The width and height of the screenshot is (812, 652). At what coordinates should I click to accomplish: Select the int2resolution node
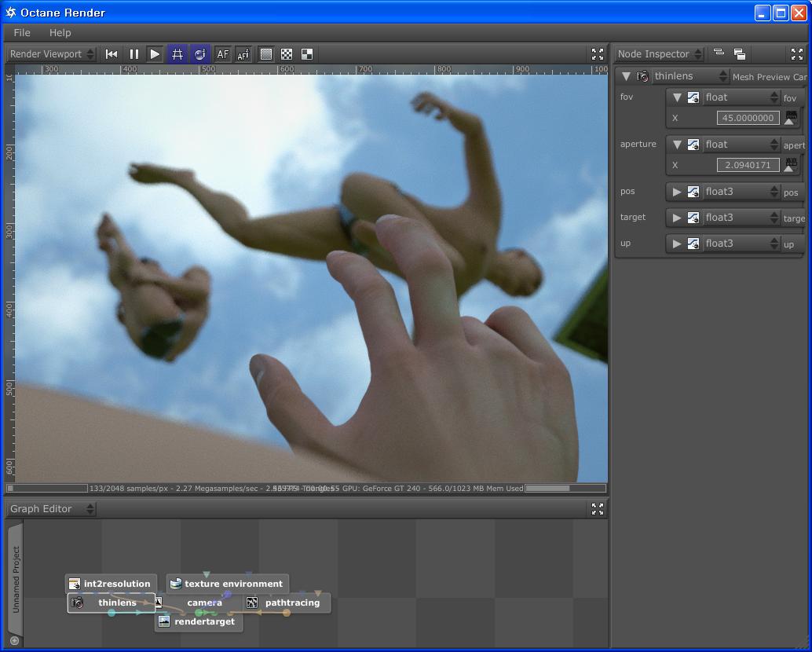111,584
